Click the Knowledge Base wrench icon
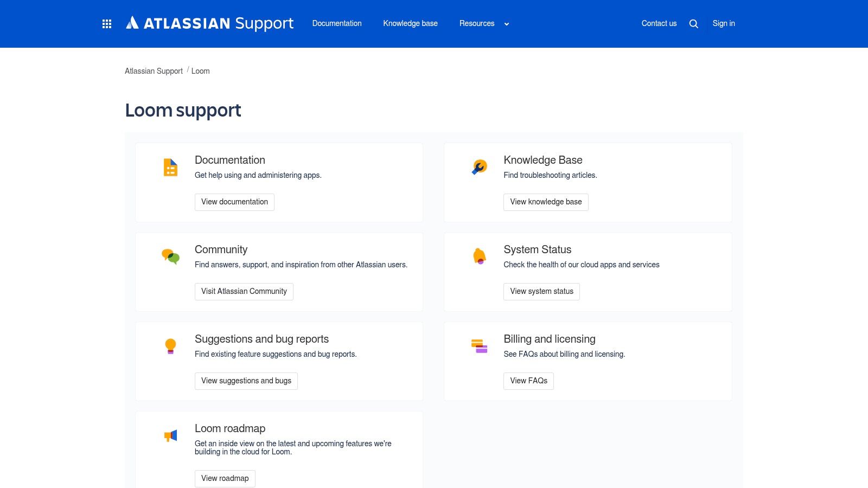This screenshot has height=488, width=868. (x=480, y=167)
